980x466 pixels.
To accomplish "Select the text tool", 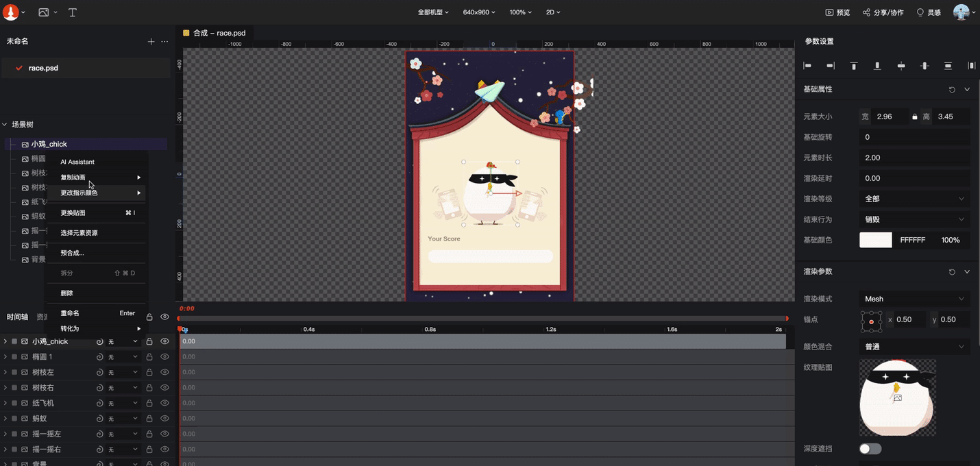I will click(x=73, y=12).
